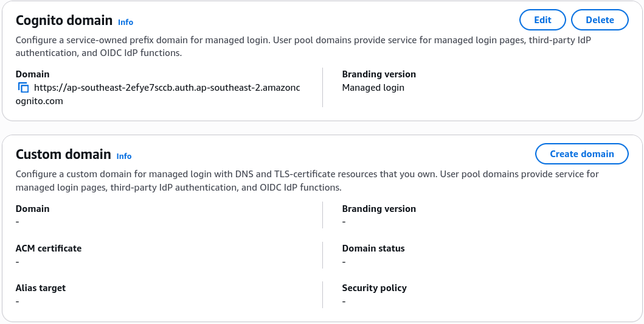Image resolution: width=644 pixels, height=324 pixels.
Task: Click the Custom domain section 'Domain' label
Action: [x=32, y=209]
